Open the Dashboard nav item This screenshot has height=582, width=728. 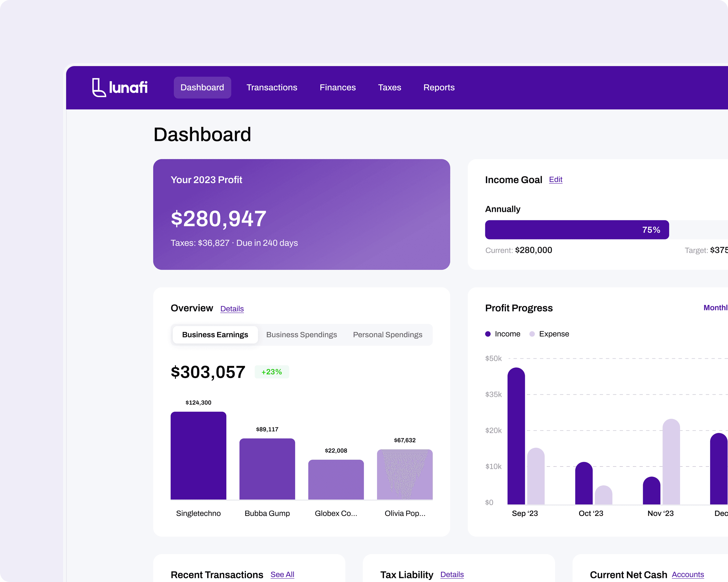tap(202, 87)
